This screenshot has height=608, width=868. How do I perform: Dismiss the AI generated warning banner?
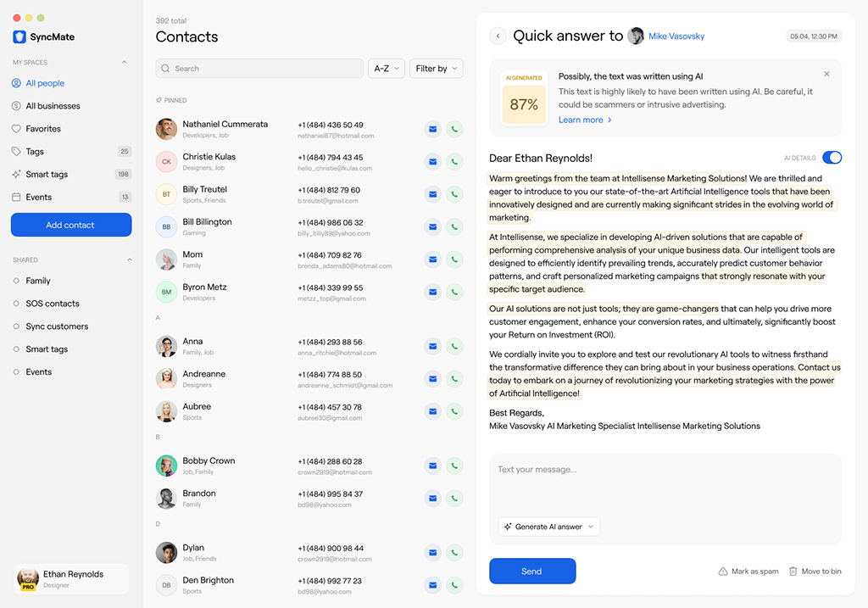click(x=826, y=74)
